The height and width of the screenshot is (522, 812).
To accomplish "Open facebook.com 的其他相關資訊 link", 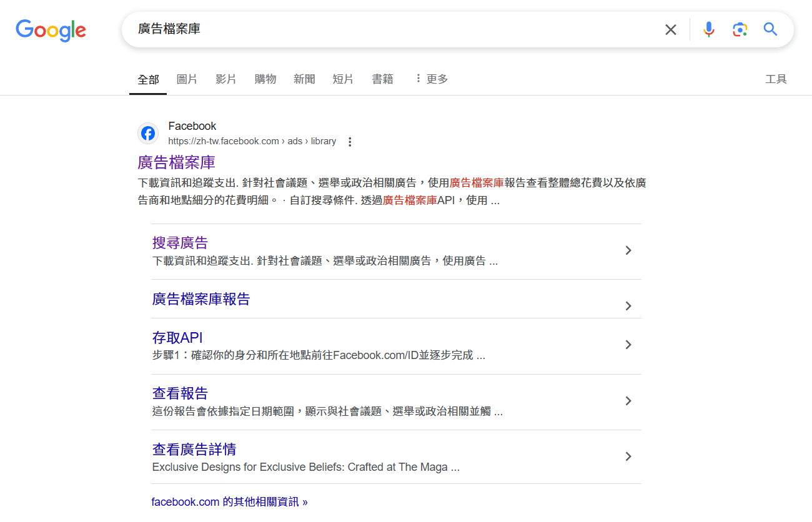I will [x=229, y=501].
